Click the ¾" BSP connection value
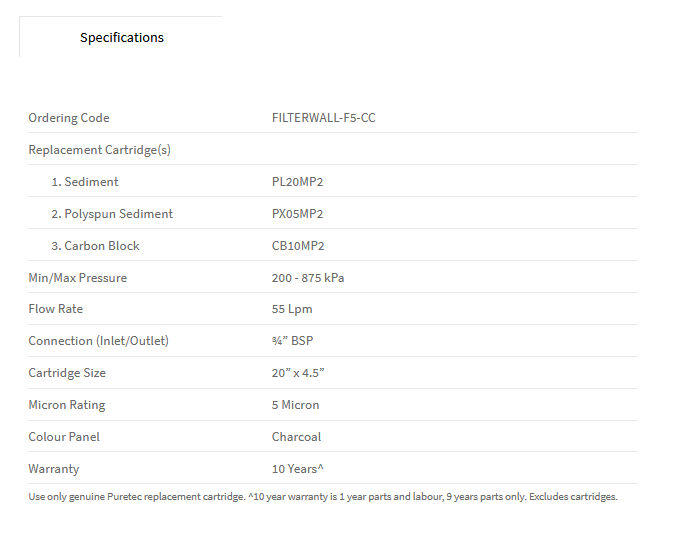The height and width of the screenshot is (533, 678). point(292,341)
